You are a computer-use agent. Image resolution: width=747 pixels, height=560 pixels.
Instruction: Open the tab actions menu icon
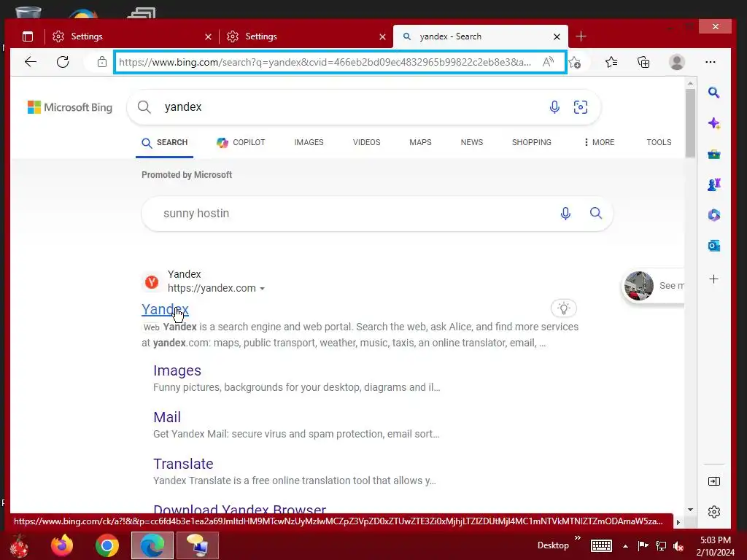(x=28, y=36)
